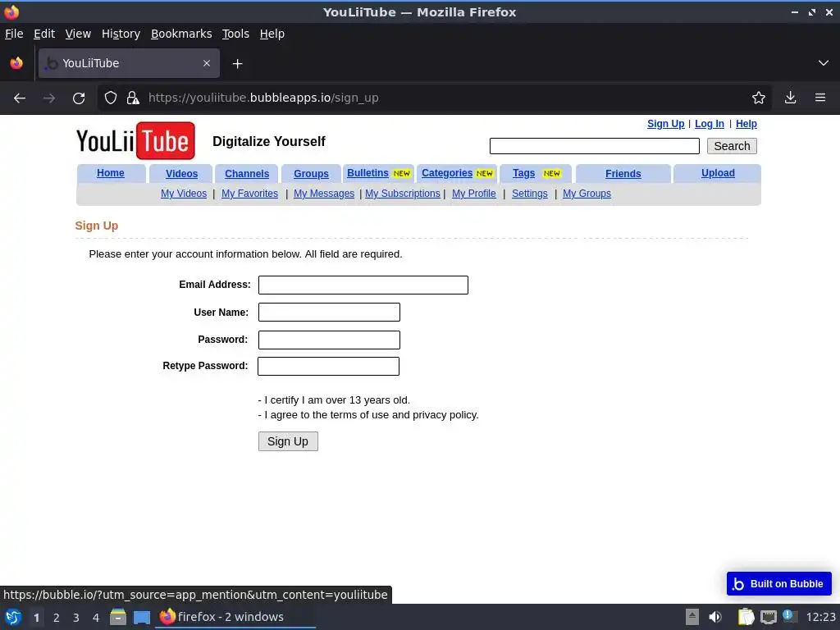
Task: View site security via the padlock icon
Action: pyautogui.click(x=133, y=98)
